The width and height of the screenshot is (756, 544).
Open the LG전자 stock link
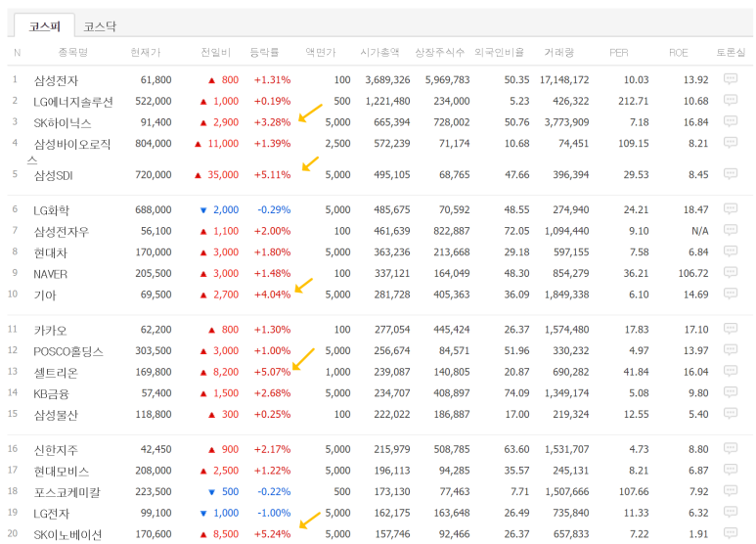click(x=52, y=514)
